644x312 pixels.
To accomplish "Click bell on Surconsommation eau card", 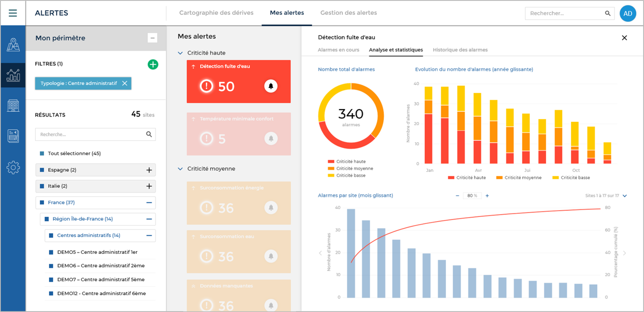I will [x=271, y=256].
